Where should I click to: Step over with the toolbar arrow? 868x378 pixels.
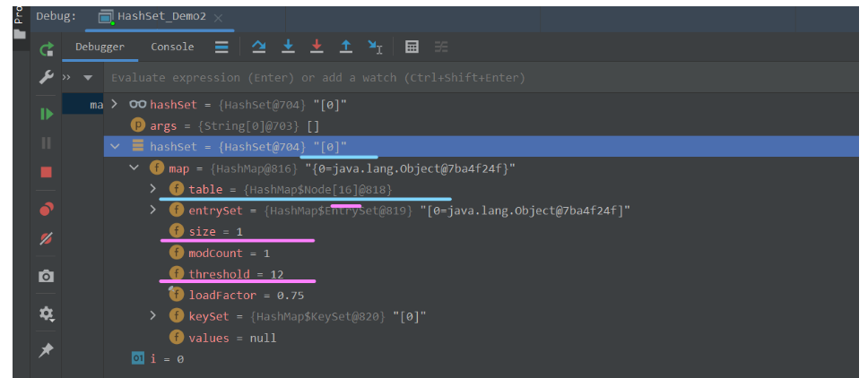(258, 47)
